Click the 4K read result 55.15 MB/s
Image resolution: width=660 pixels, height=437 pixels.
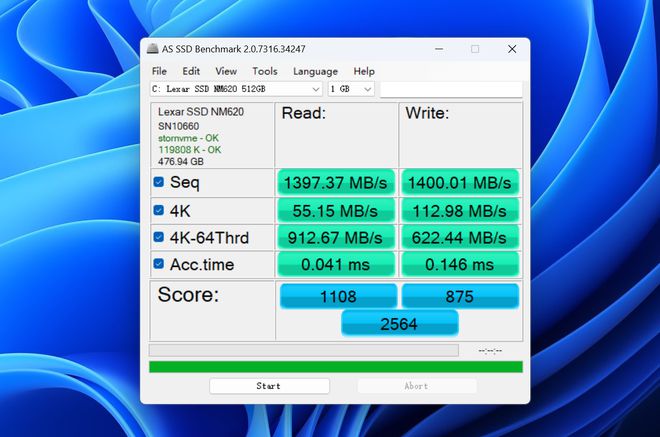[335, 211]
